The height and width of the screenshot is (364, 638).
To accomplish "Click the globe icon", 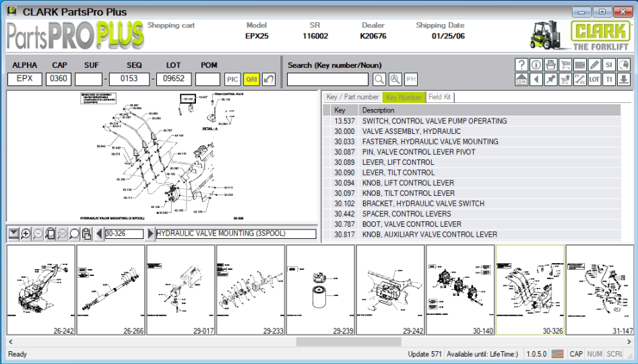I will click(624, 65).
